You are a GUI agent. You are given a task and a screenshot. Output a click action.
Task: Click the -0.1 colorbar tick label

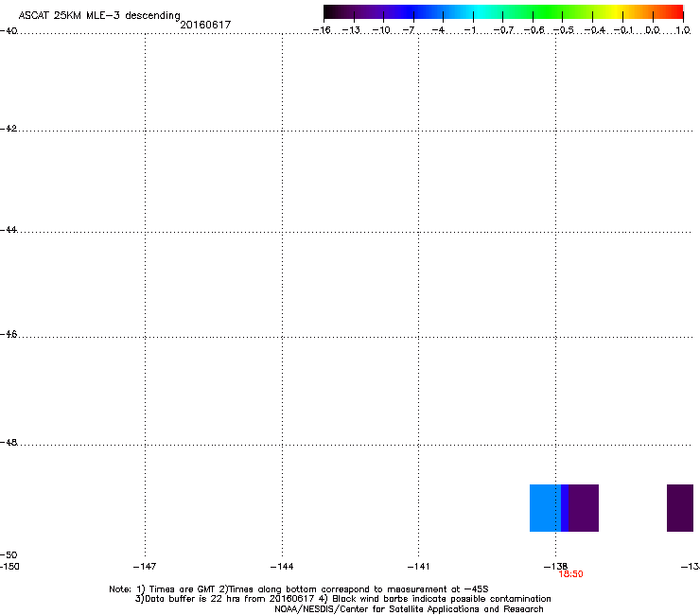[x=623, y=30]
